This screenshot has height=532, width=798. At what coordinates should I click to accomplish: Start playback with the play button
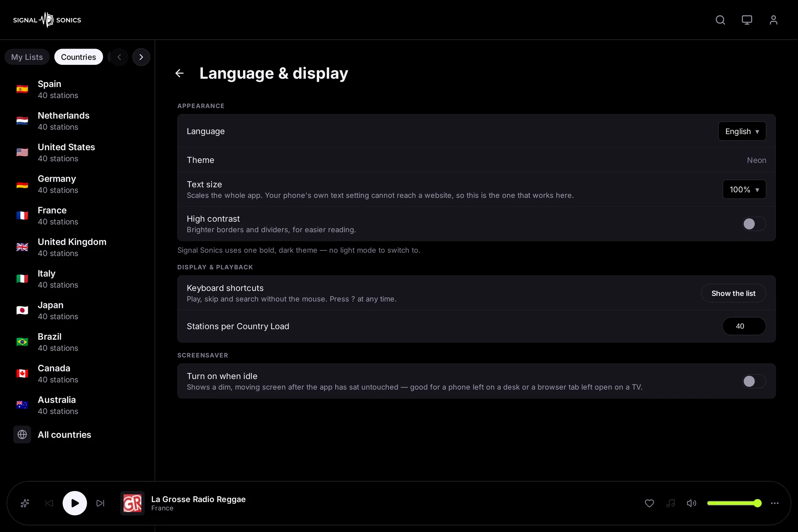coord(74,503)
